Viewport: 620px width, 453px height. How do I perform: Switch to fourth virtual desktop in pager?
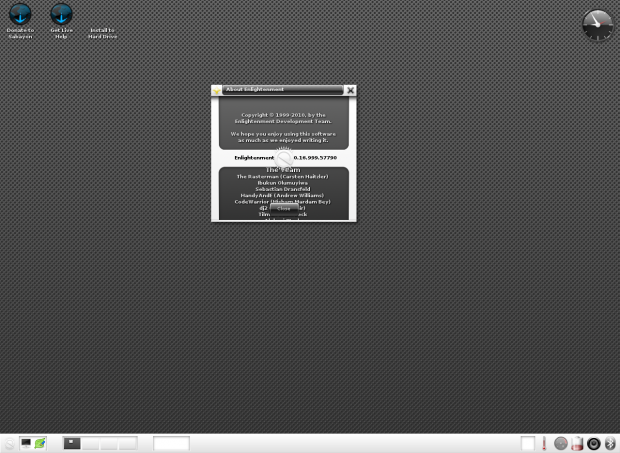pos(128,443)
